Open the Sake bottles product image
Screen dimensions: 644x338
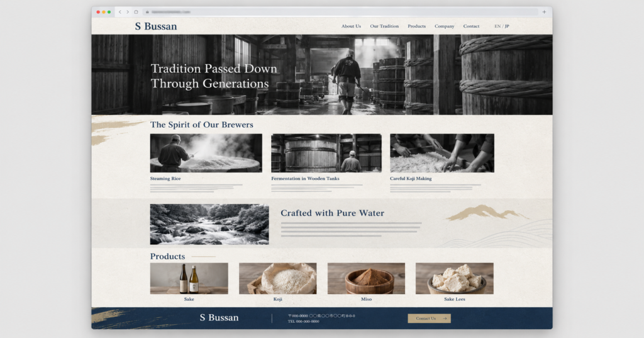click(189, 278)
